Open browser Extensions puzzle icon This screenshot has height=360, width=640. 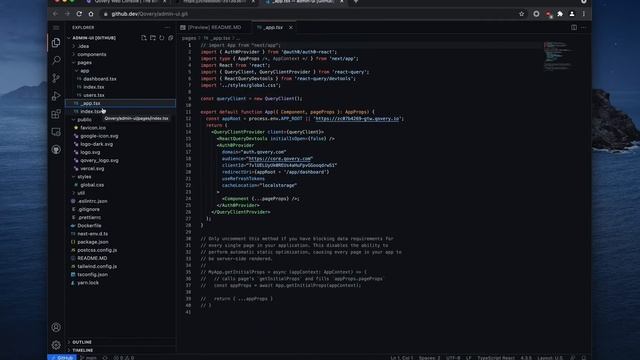coord(560,14)
